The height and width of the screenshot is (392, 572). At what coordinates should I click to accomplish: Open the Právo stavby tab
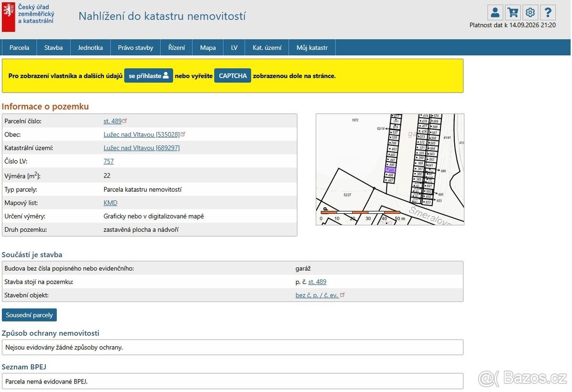click(x=136, y=48)
